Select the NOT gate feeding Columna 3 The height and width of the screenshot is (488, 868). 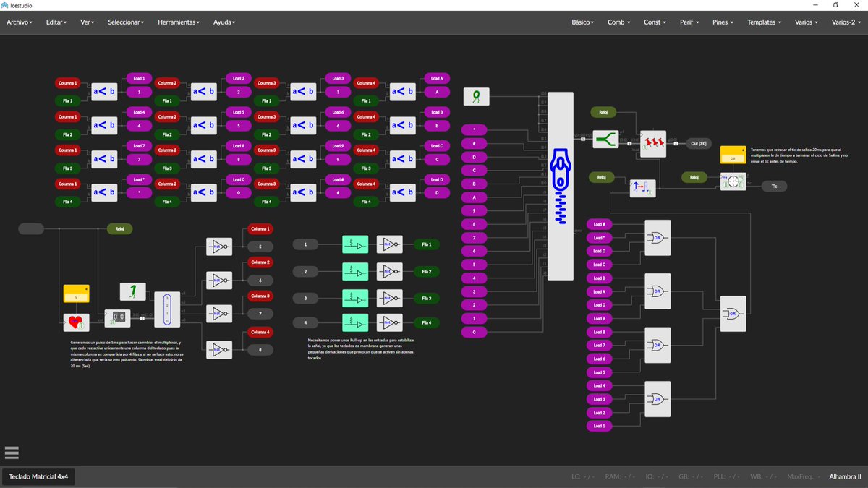[x=218, y=313]
